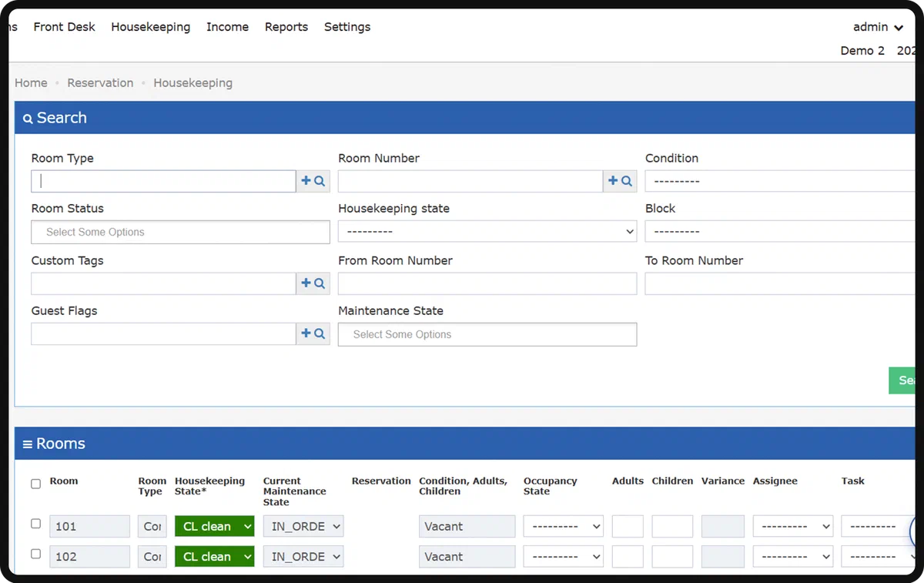
Task: Open room 102 Occupancy State dropdown
Action: pos(563,557)
